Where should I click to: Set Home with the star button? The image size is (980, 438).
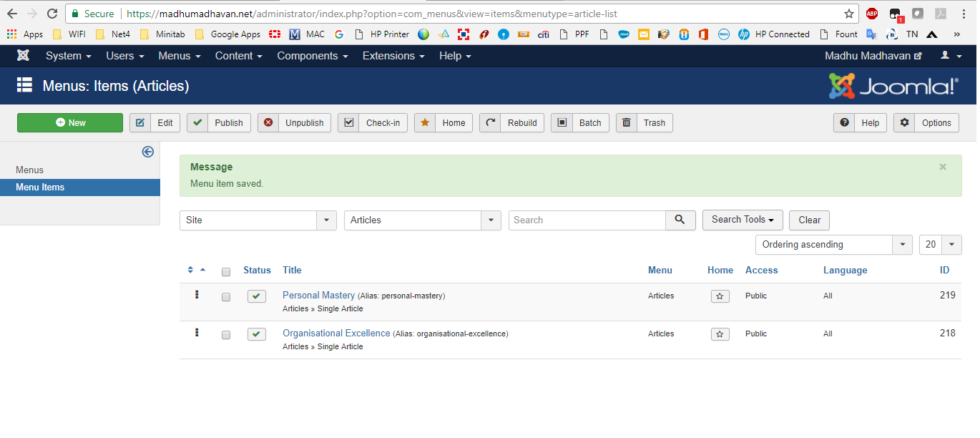tap(444, 122)
